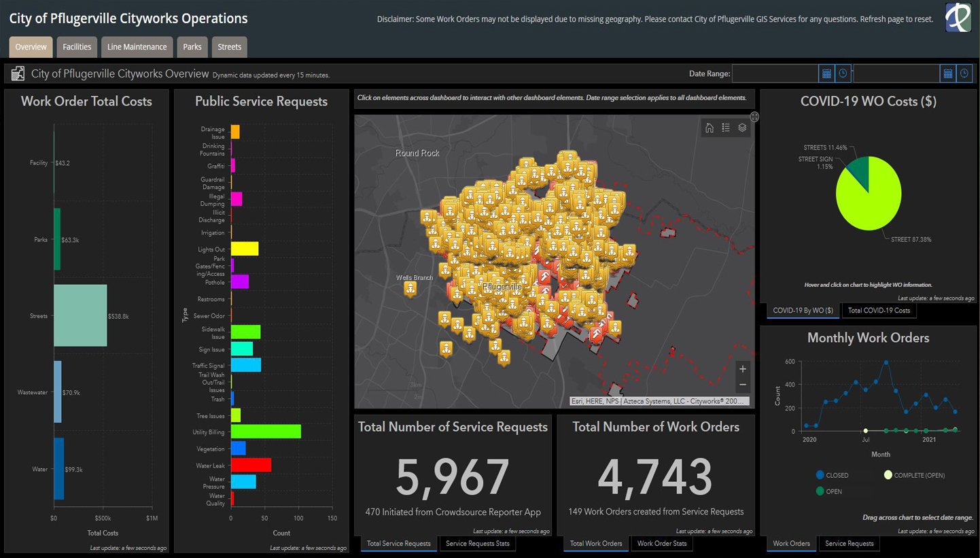Open the map layers stack icon
980x558 pixels.
coord(742,128)
